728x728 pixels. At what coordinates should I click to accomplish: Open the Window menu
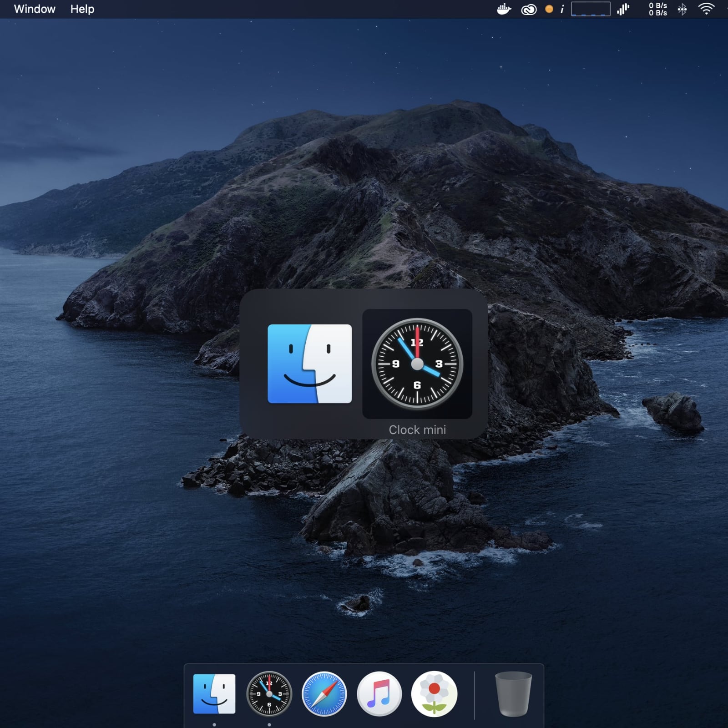[x=35, y=9]
